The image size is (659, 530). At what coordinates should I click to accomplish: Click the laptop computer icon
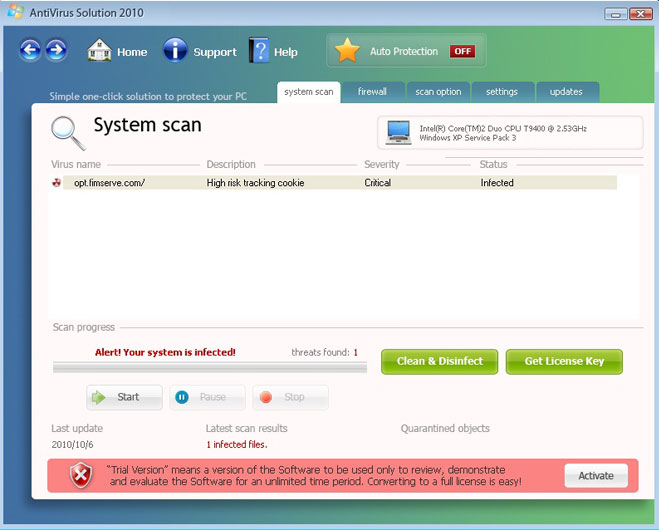pyautogui.click(x=398, y=133)
